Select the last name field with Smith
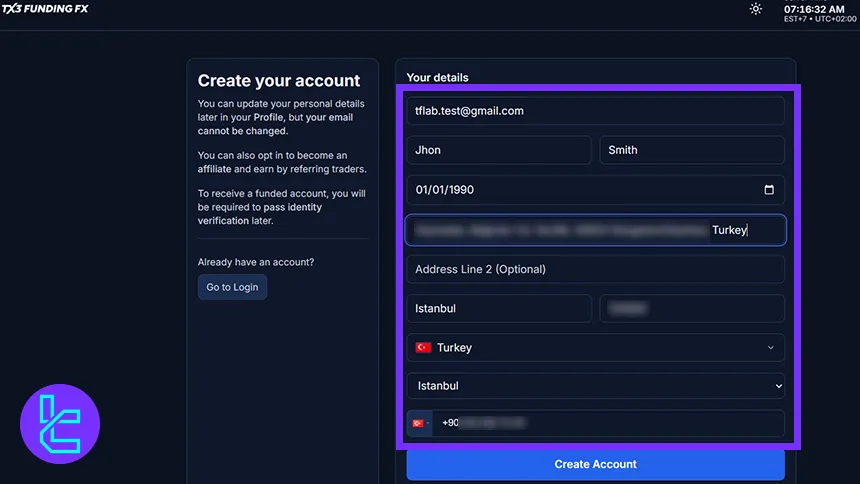Screen dimensions: 860x484 pyautogui.click(x=691, y=150)
